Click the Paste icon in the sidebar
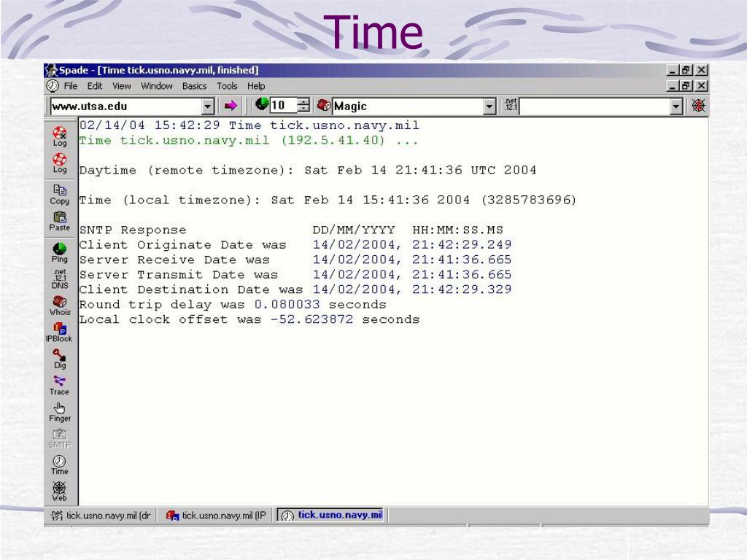This screenshot has width=747, height=560. coord(60,222)
